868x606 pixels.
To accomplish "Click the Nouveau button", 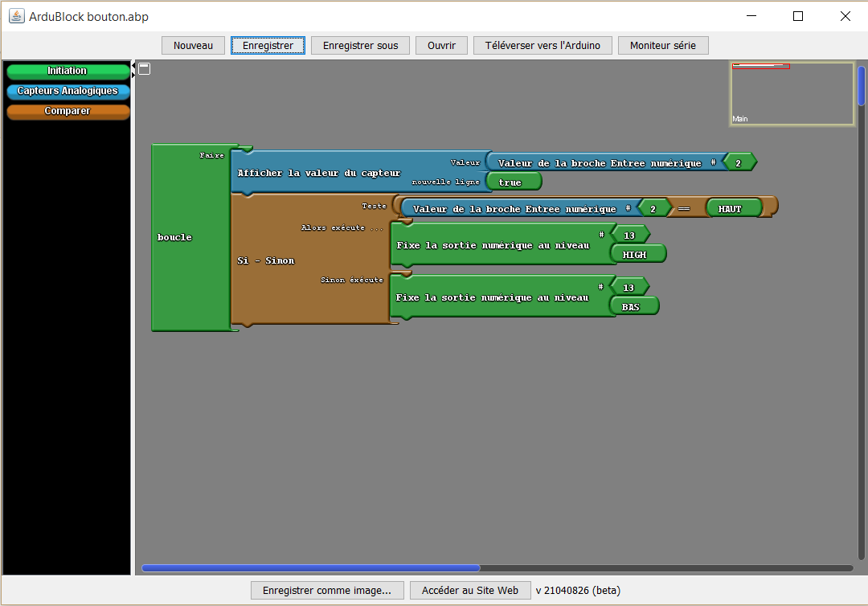I will [x=193, y=46].
